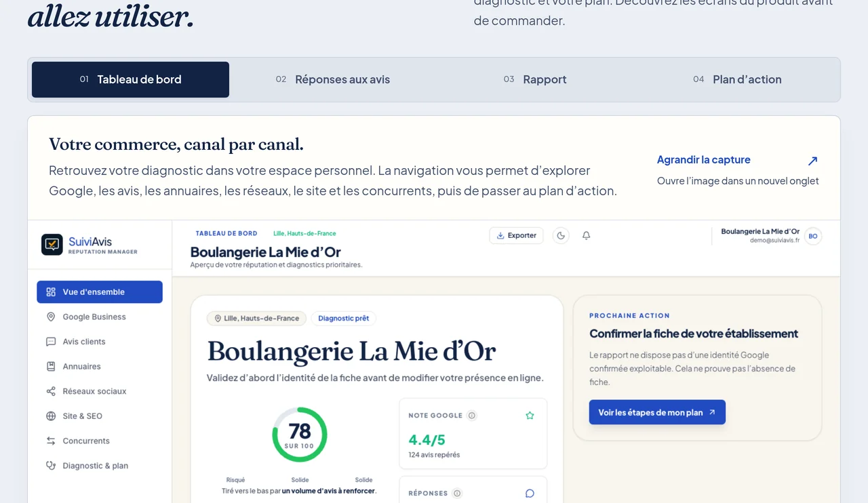Select the Rapport tab
868x503 pixels.
pyautogui.click(x=535, y=79)
